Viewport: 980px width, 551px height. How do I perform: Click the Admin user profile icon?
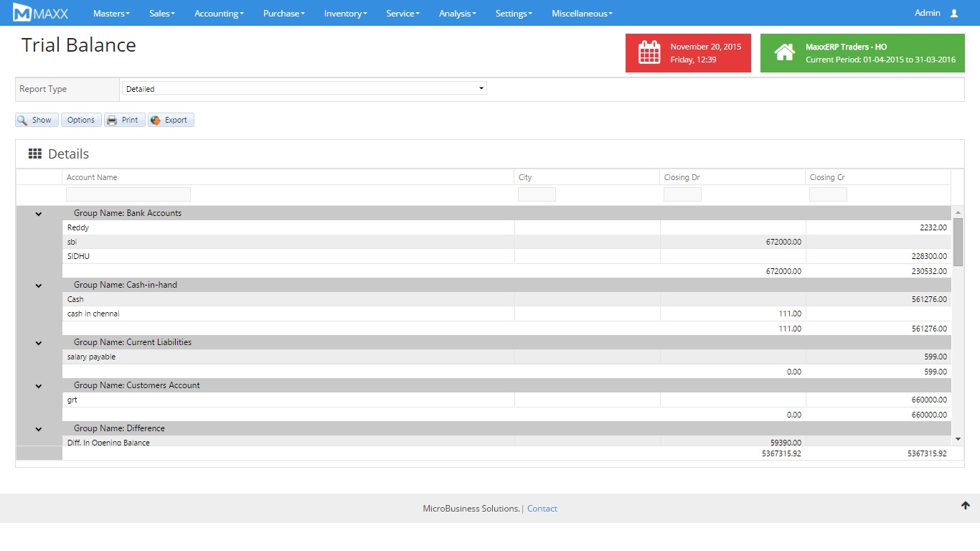[x=953, y=13]
